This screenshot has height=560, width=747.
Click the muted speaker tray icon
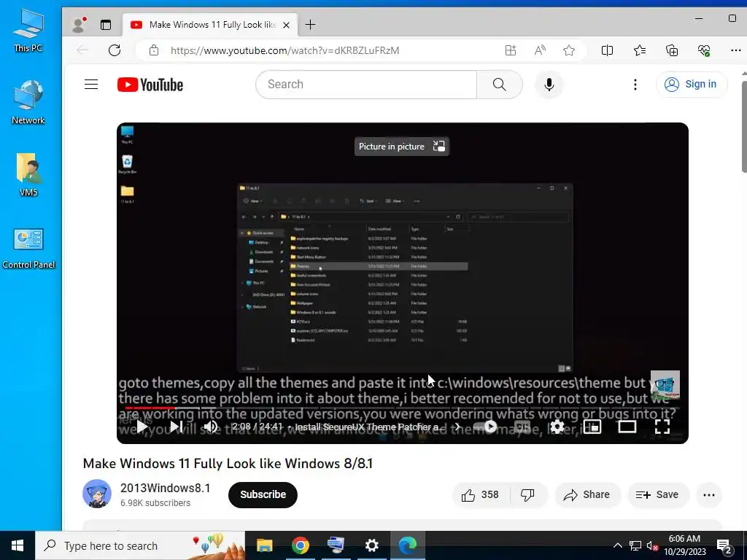[652, 545]
